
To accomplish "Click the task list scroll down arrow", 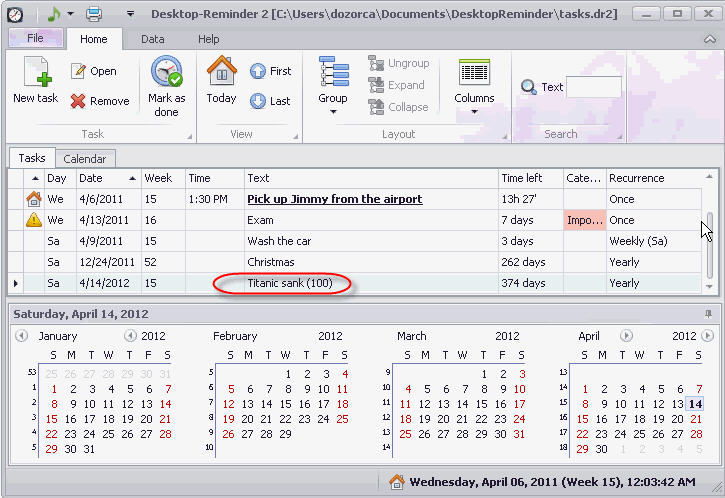I will click(710, 287).
